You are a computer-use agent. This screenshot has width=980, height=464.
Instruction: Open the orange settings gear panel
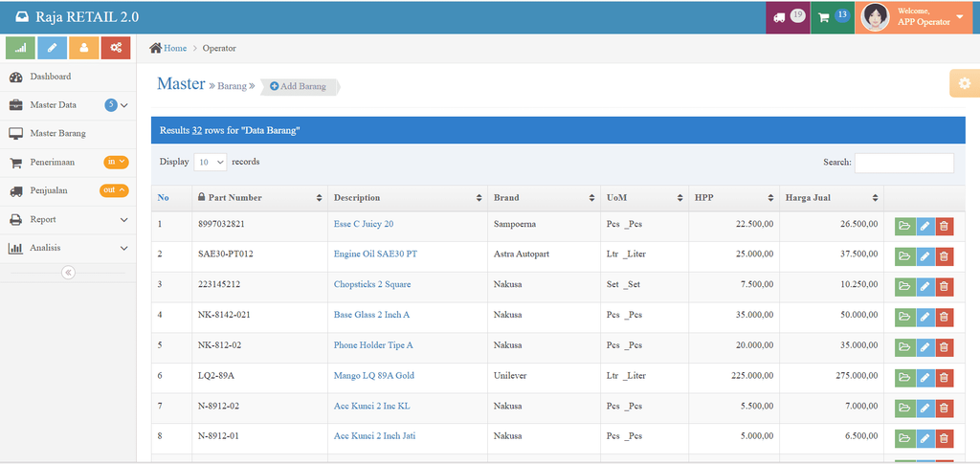pos(965,83)
